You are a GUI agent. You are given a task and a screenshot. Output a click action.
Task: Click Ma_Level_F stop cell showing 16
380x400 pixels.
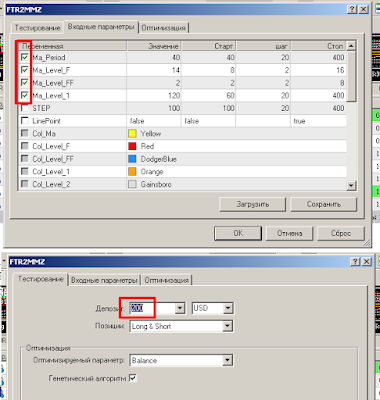click(318, 70)
